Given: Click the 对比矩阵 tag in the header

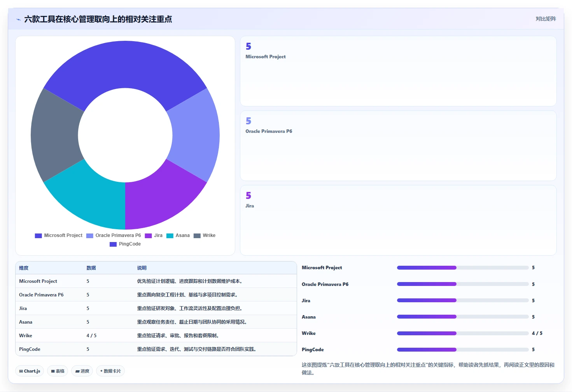Looking at the screenshot, I should tap(546, 19).
